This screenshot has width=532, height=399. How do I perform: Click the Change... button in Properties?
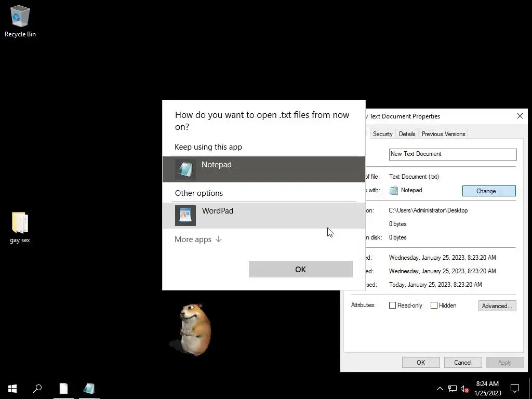point(489,191)
